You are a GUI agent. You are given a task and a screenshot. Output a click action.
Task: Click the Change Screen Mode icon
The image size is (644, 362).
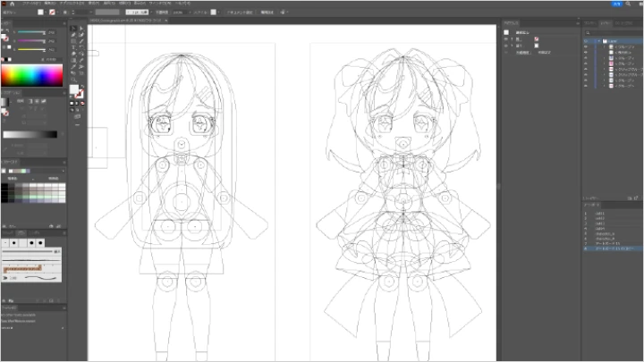tap(77, 116)
